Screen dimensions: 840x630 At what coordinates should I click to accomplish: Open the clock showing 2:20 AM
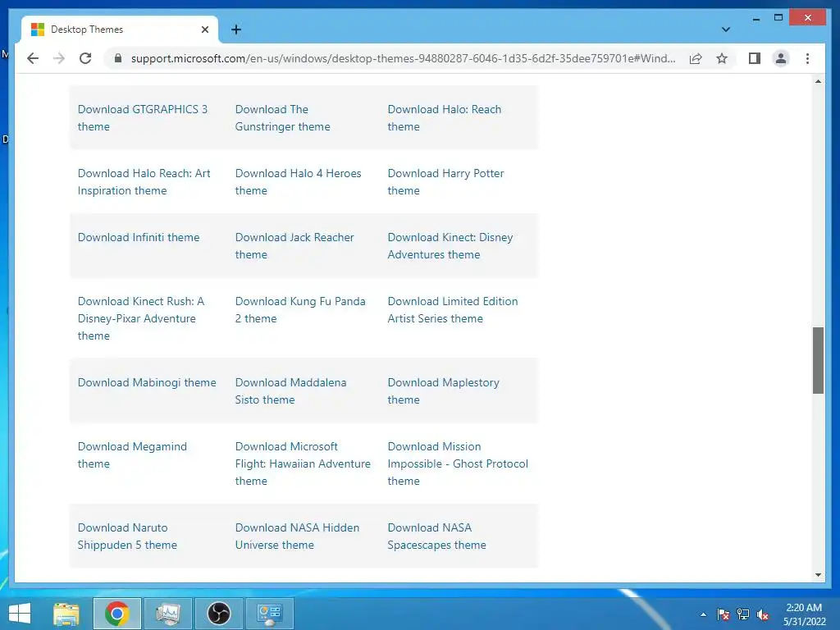(804, 614)
